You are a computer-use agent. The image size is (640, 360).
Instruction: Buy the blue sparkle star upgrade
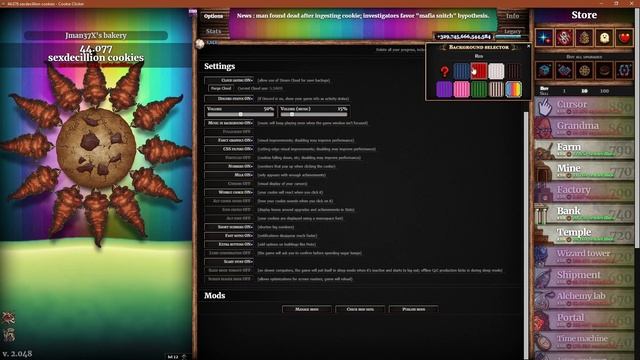[544, 38]
